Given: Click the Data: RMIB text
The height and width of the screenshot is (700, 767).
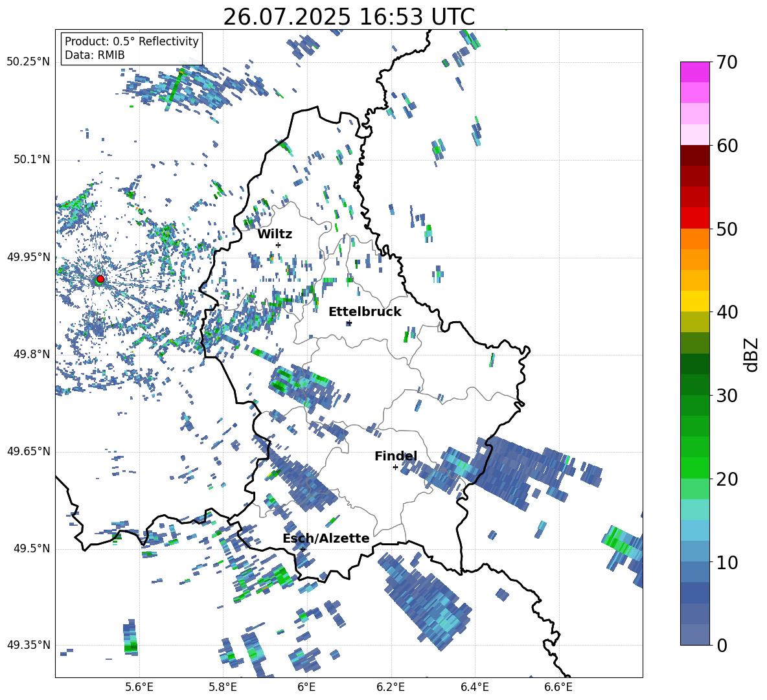Looking at the screenshot, I should pyautogui.click(x=95, y=55).
